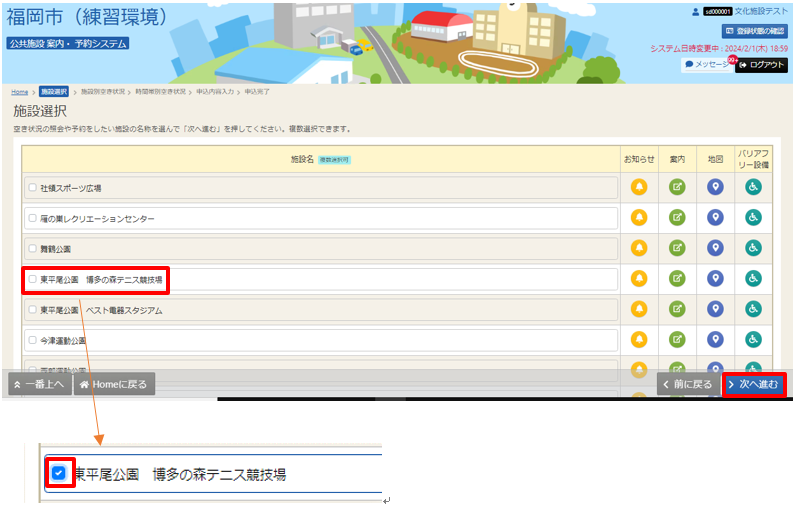Click barrier-free wheelchair icon for 博多の森テニス競技場
Viewport: 794px width, 513px height.
point(753,279)
